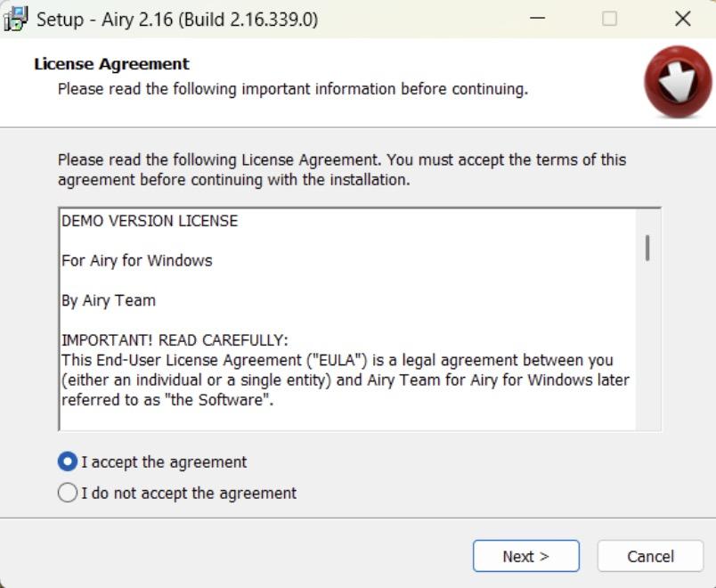
Task: Choose the 'I do not accept' radio button
Action: [x=68, y=493]
